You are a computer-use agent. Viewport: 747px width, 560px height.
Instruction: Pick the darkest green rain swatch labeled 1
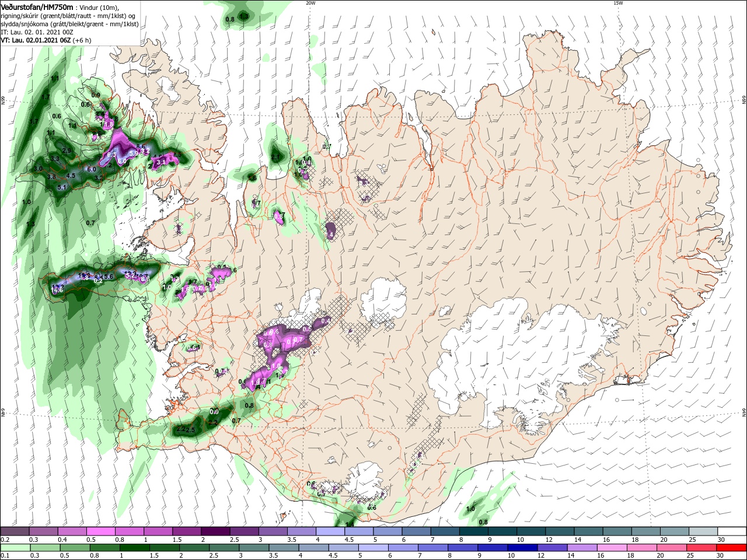pos(134,548)
